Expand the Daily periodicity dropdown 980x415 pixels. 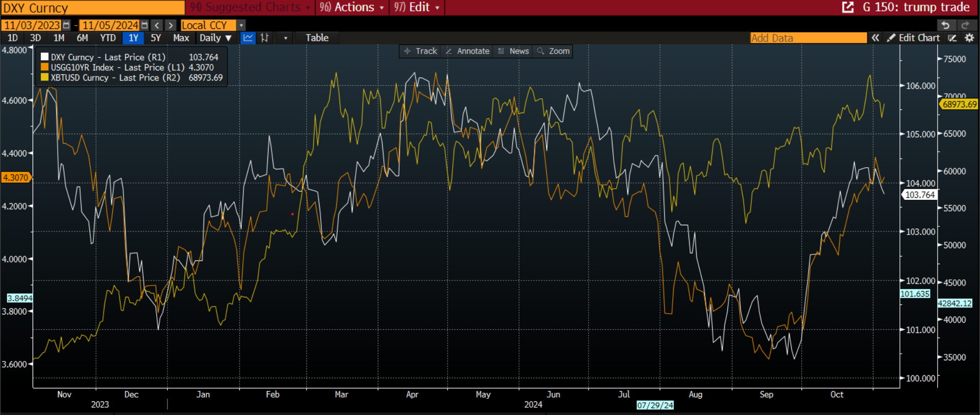tap(215, 38)
